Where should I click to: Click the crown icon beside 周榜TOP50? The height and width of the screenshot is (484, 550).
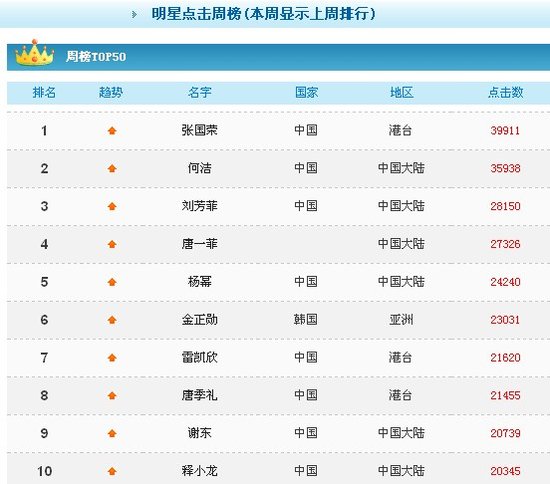[x=34, y=53]
